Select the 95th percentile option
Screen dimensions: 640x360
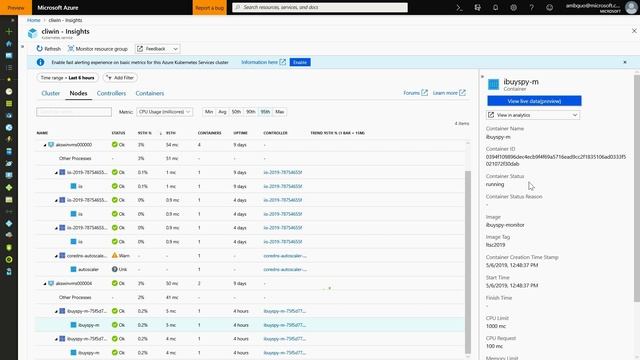click(x=265, y=112)
